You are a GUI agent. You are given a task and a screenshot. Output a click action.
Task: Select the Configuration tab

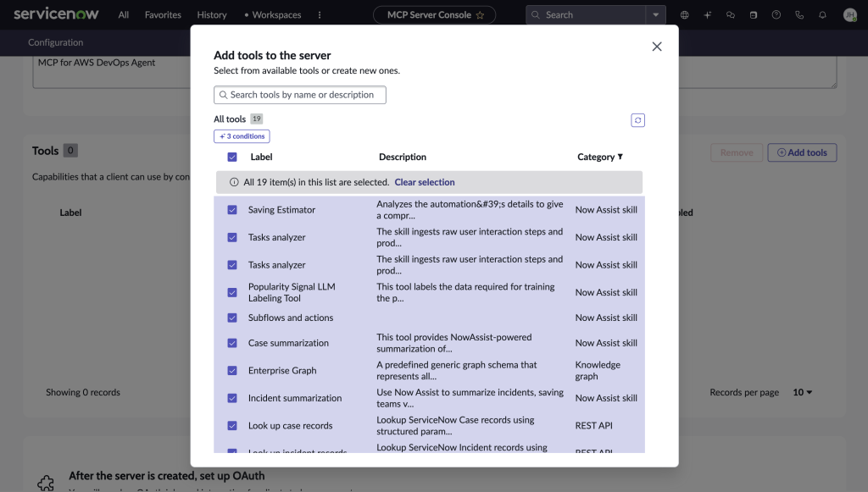pyautogui.click(x=55, y=42)
